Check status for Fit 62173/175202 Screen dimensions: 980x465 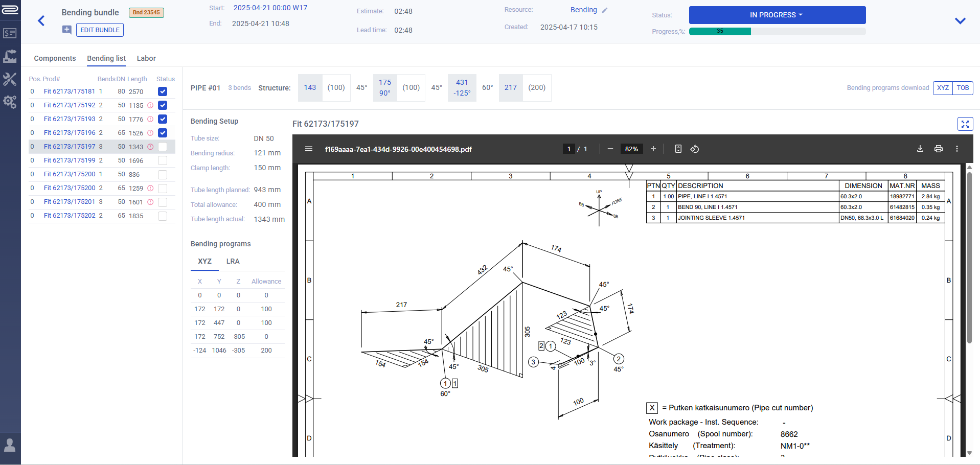click(163, 216)
